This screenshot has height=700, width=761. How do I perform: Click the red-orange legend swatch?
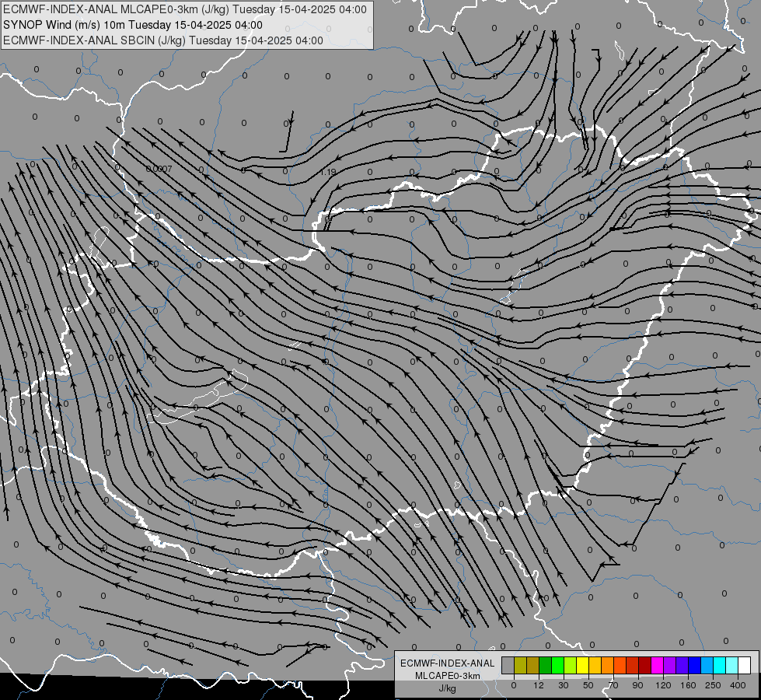620,665
